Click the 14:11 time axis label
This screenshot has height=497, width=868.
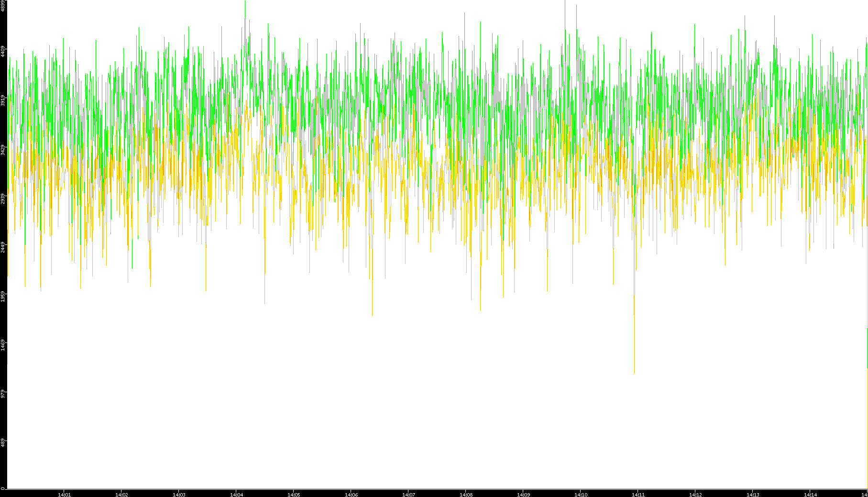click(638, 495)
